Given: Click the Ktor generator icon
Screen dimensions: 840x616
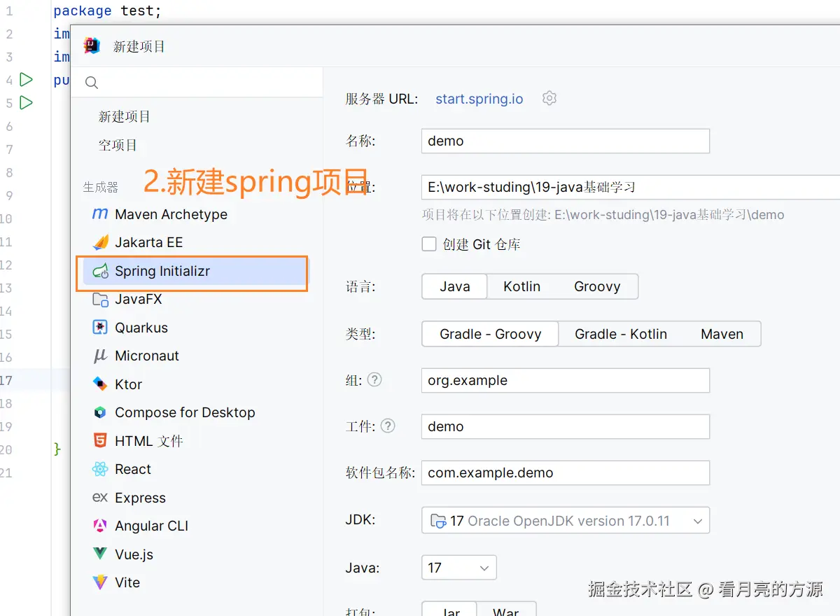Looking at the screenshot, I should pyautogui.click(x=101, y=384).
